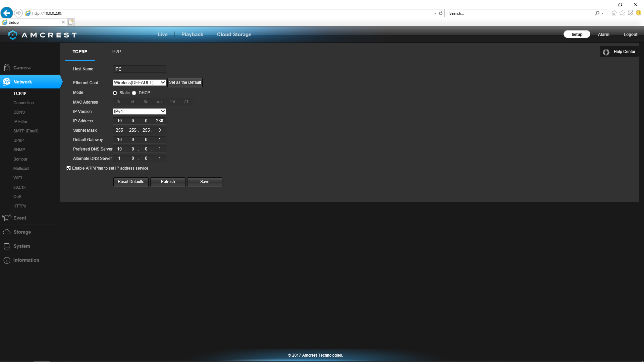Click the Amcrest logo icon
This screenshot has width=644, height=362.
[x=13, y=35]
